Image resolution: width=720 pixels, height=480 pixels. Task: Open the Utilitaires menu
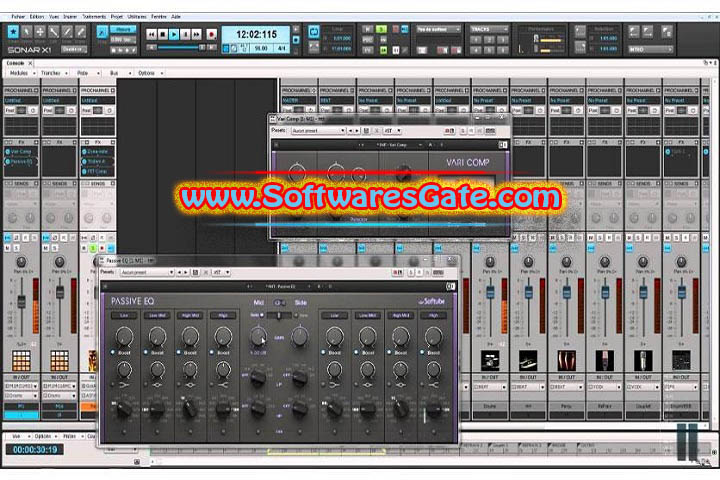pyautogui.click(x=137, y=17)
